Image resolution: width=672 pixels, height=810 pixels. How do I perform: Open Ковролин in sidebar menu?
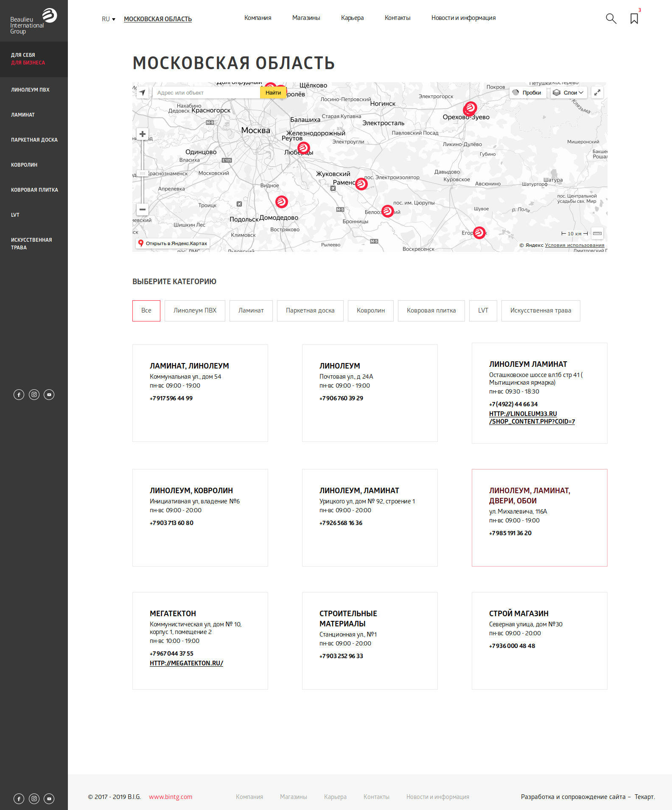pyautogui.click(x=24, y=165)
